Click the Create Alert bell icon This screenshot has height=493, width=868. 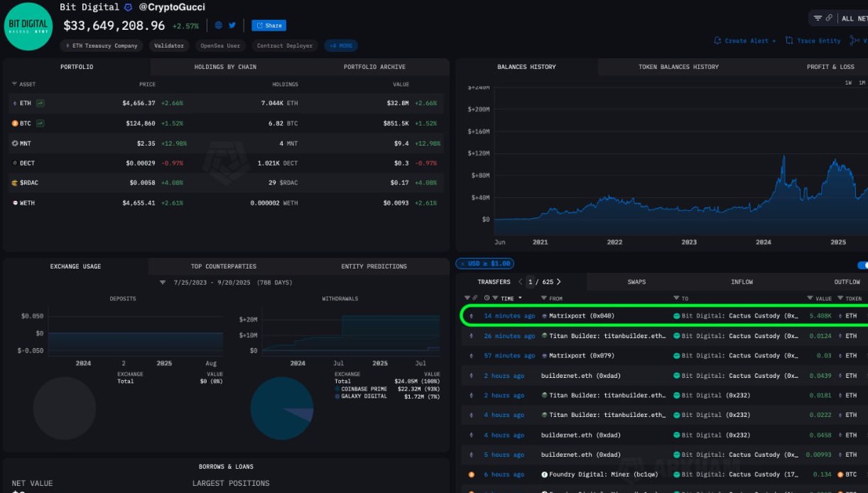717,41
